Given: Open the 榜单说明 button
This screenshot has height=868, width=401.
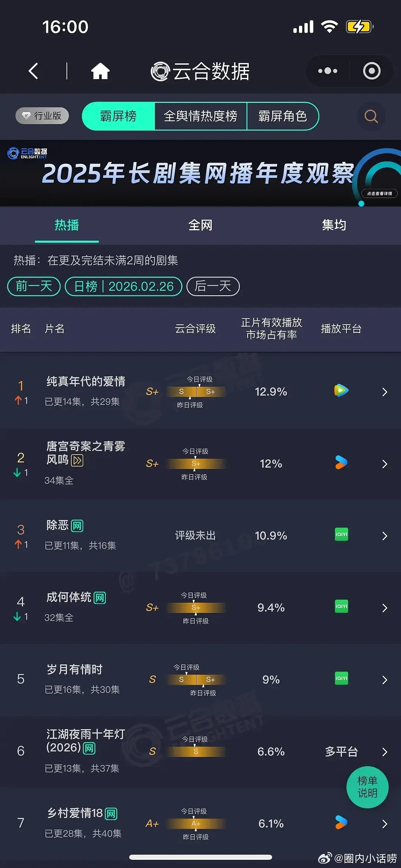Looking at the screenshot, I should click(x=367, y=787).
